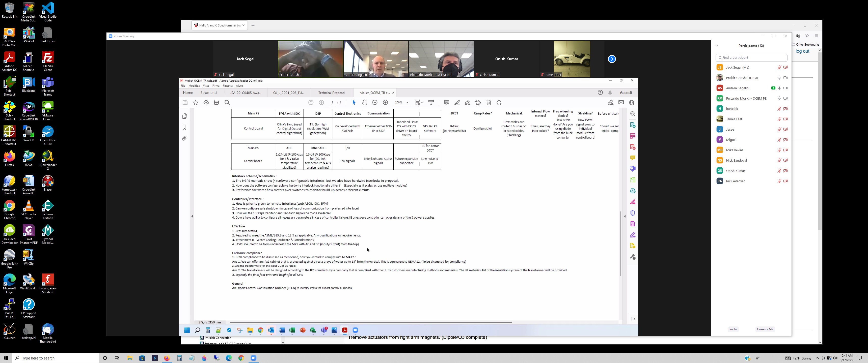Switch to the JSA-22-C0405 Awa... tab

(x=246, y=93)
